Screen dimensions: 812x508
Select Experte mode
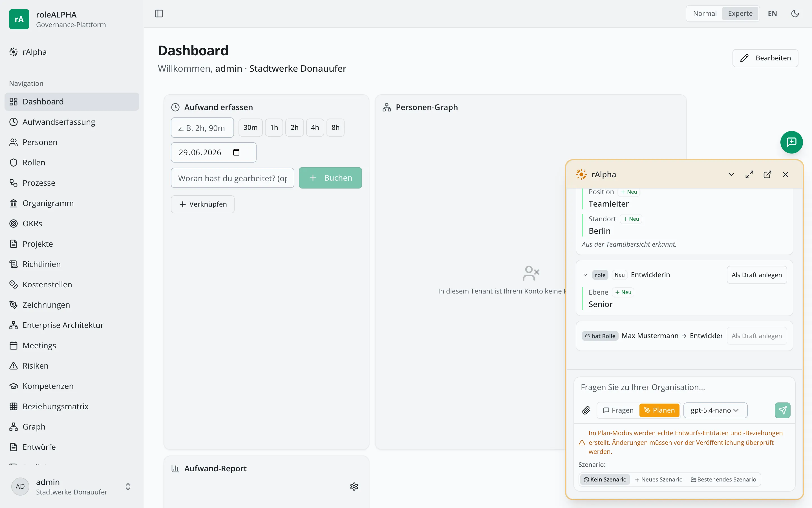click(x=740, y=14)
